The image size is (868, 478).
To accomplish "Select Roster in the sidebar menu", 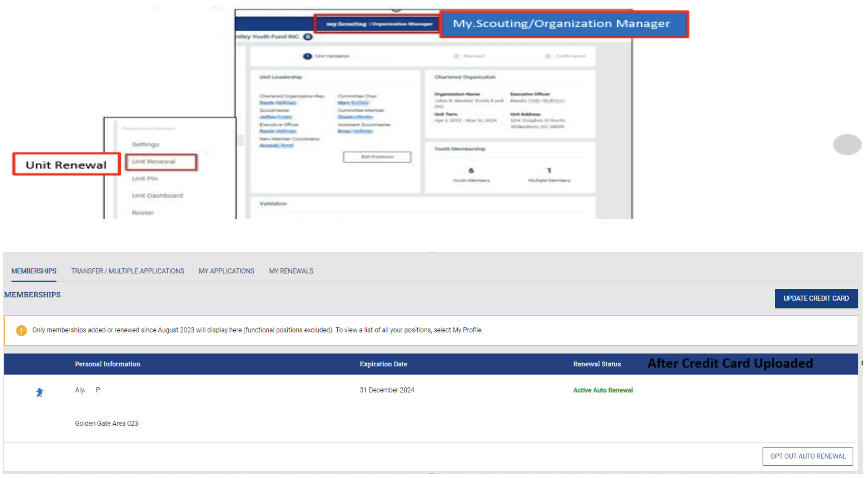I will click(143, 213).
